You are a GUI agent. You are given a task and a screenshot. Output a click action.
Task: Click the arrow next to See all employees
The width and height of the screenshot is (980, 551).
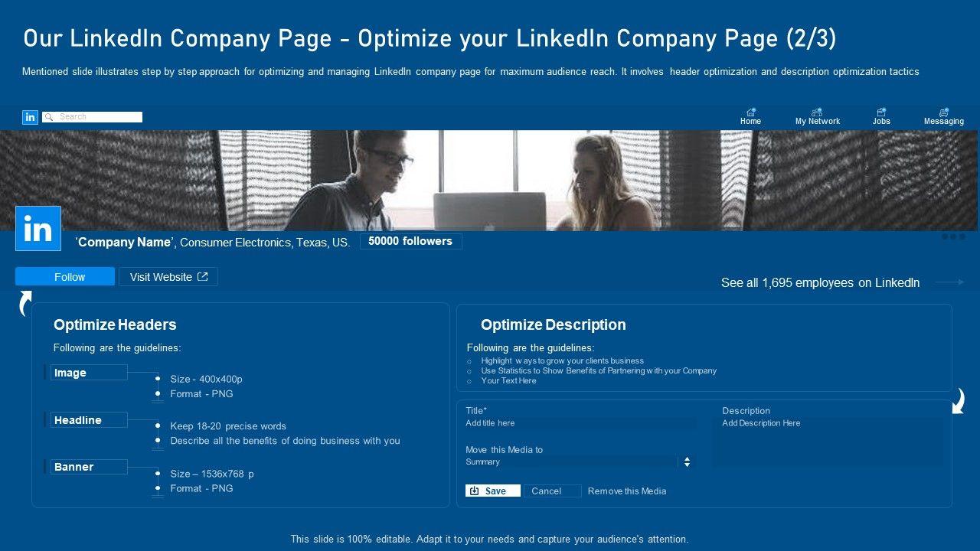[x=949, y=282]
